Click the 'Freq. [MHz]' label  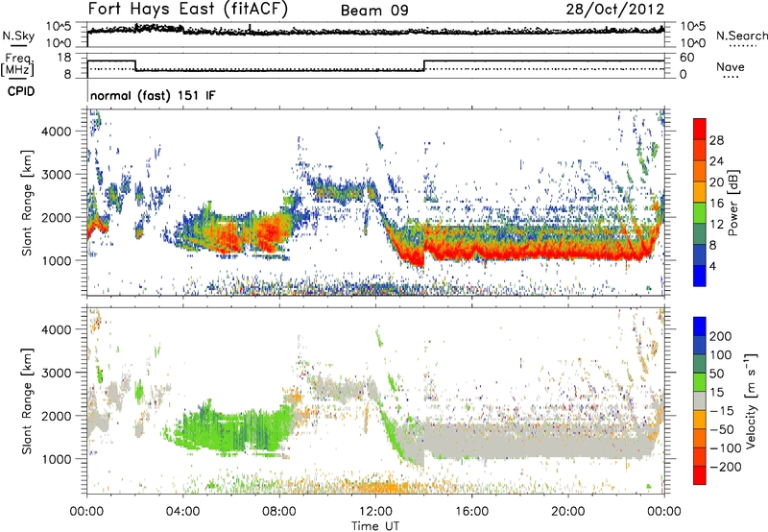pyautogui.click(x=18, y=64)
